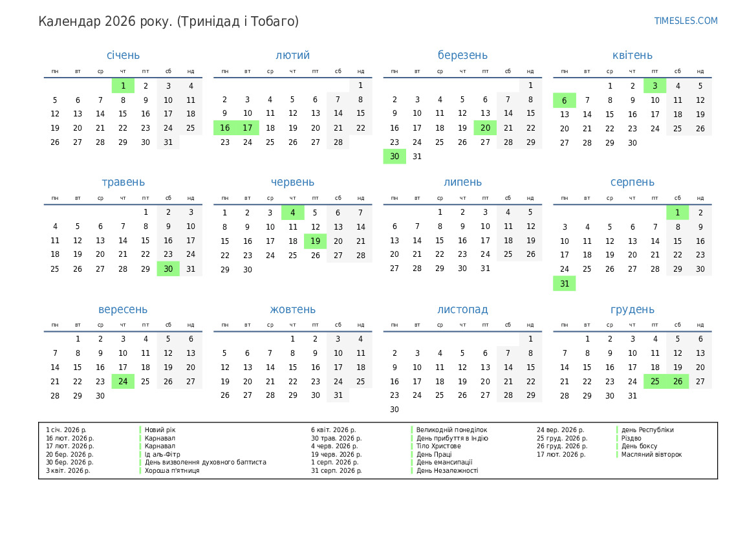Screen dimensions: 756x535
Task: Select highlighted January 1 in січень
Action: [x=123, y=85]
